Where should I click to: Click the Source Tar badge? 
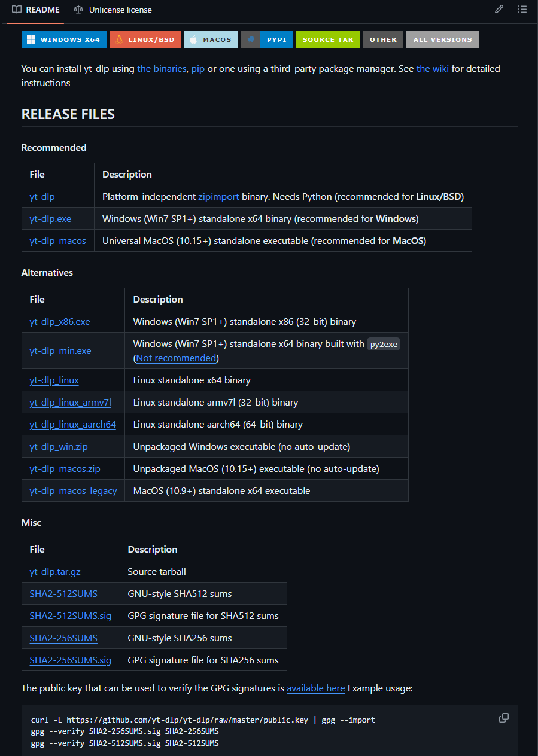pos(327,39)
